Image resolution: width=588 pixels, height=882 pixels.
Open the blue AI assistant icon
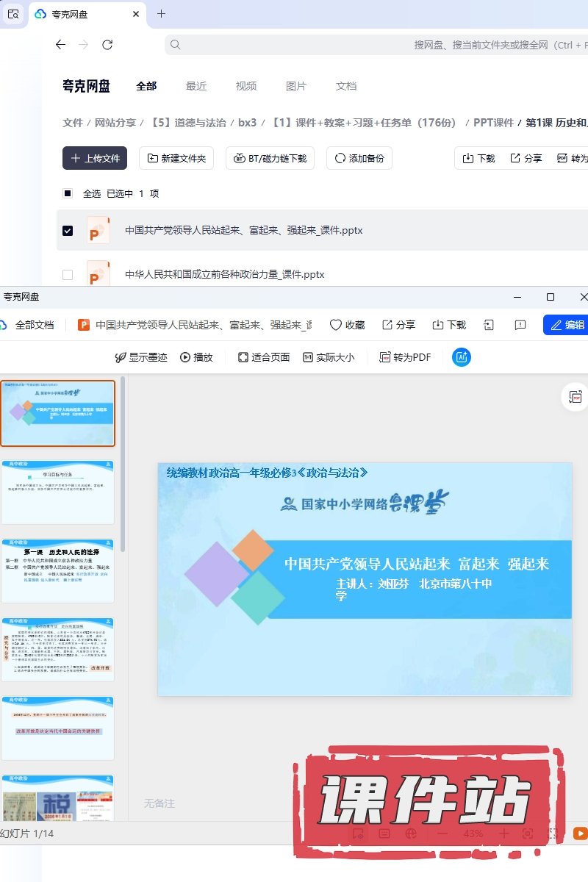(462, 357)
